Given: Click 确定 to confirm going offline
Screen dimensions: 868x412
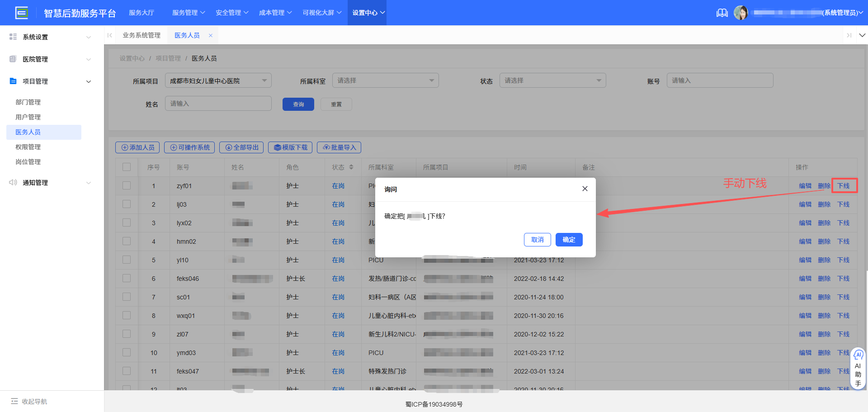Looking at the screenshot, I should point(569,240).
